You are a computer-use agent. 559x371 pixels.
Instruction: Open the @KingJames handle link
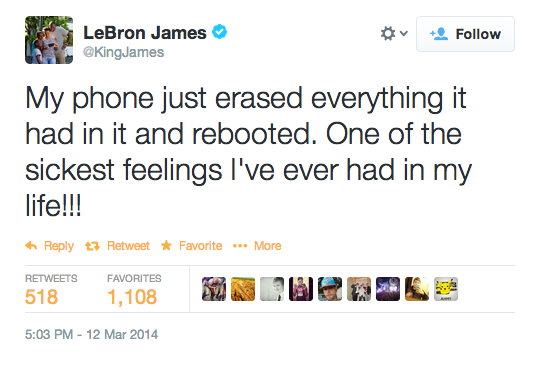click(123, 52)
